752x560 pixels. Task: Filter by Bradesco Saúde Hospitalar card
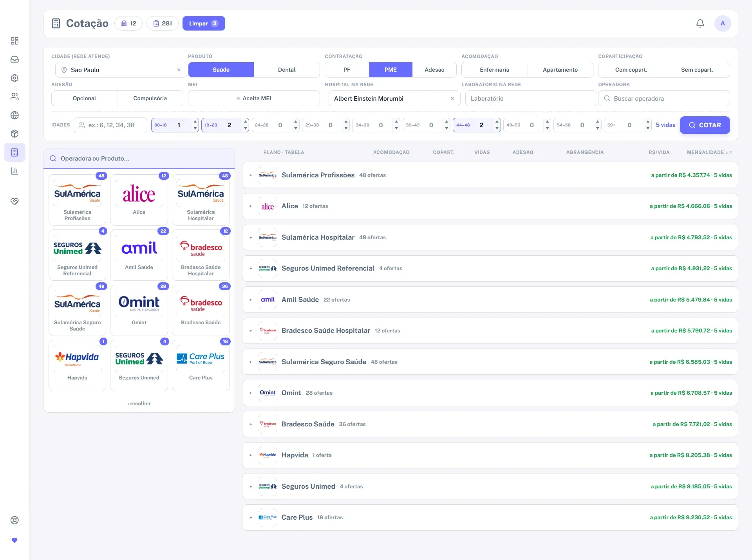pyautogui.click(x=201, y=255)
